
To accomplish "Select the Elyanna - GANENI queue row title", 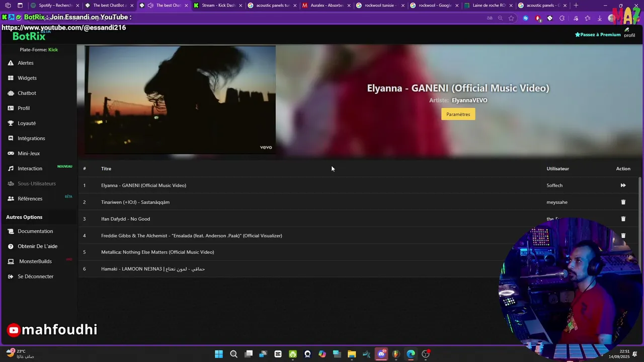I will (143, 186).
